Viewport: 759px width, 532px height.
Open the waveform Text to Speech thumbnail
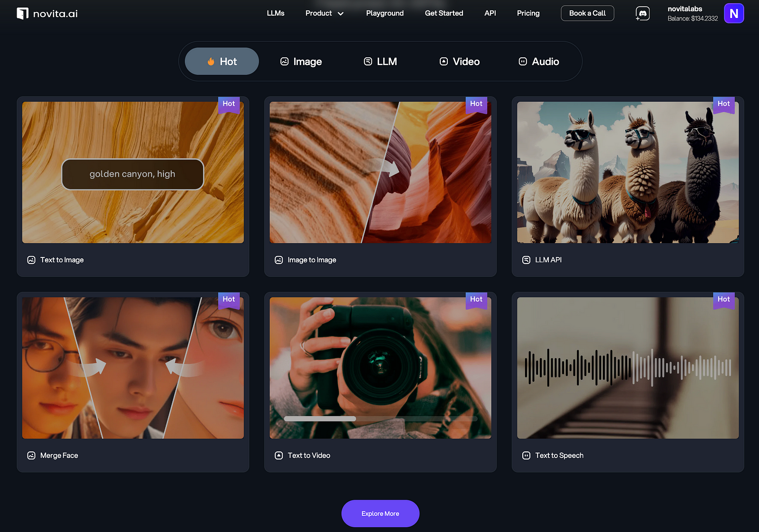point(628,368)
